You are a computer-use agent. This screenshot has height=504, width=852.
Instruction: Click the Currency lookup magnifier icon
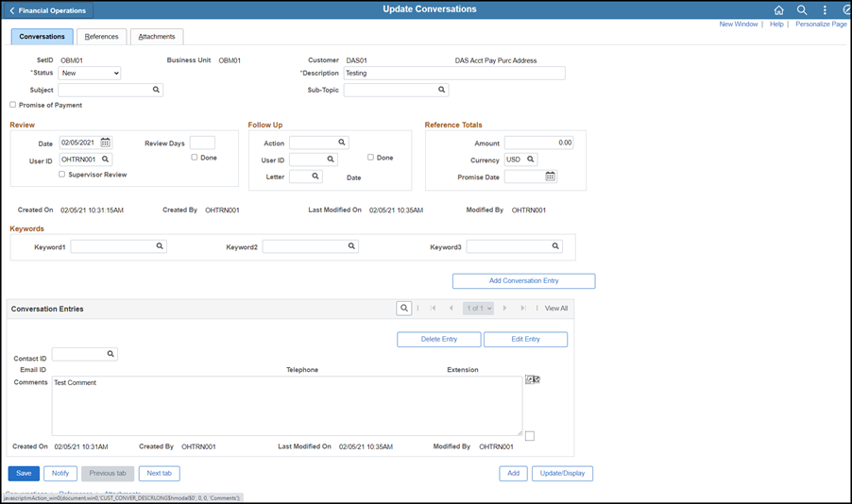531,160
